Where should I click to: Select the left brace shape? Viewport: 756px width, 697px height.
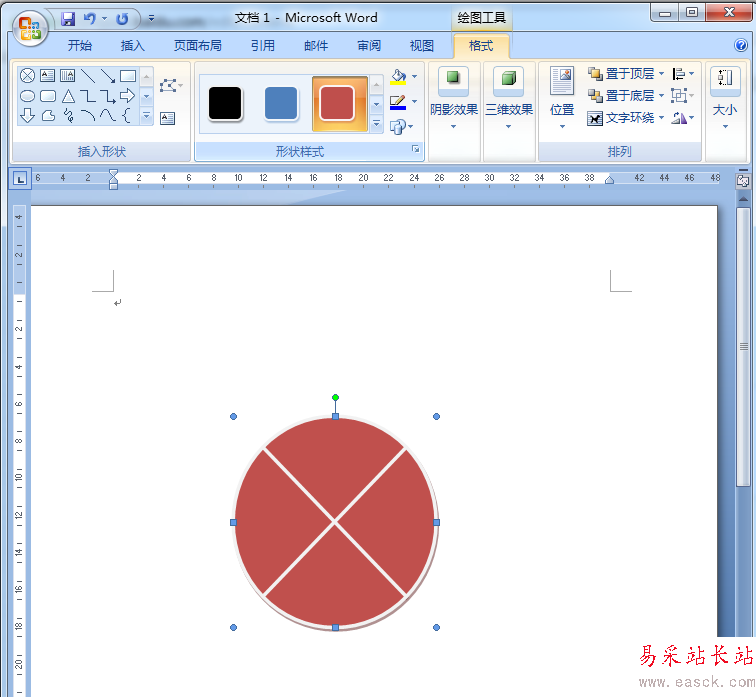coord(127,115)
